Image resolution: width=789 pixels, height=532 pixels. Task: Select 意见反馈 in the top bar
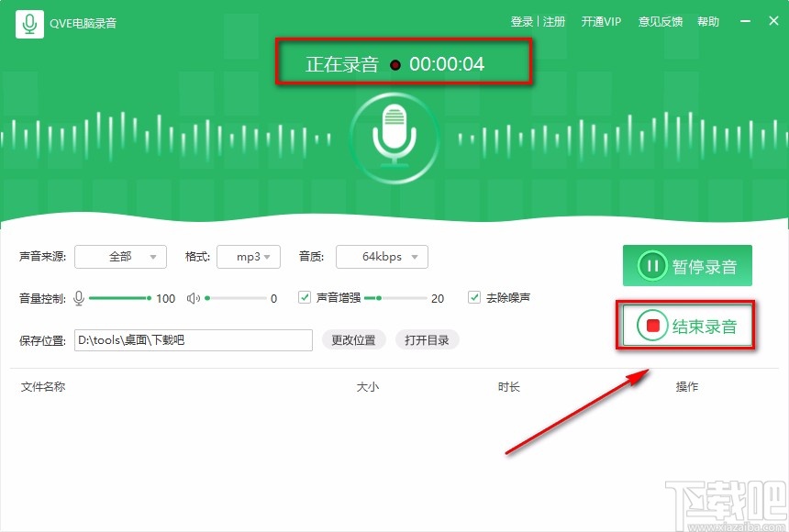660,21
